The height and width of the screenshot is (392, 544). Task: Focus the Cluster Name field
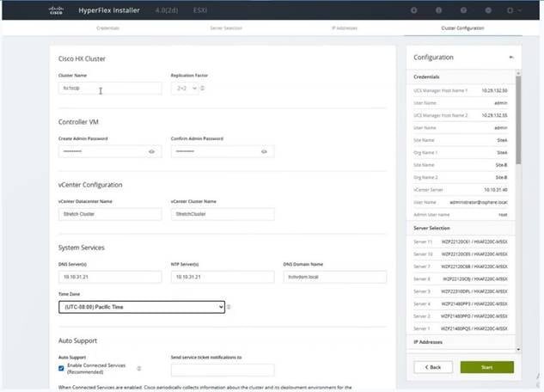pyautogui.click(x=110, y=88)
